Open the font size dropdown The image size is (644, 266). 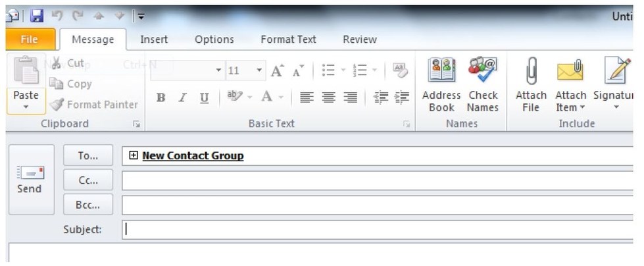(259, 70)
